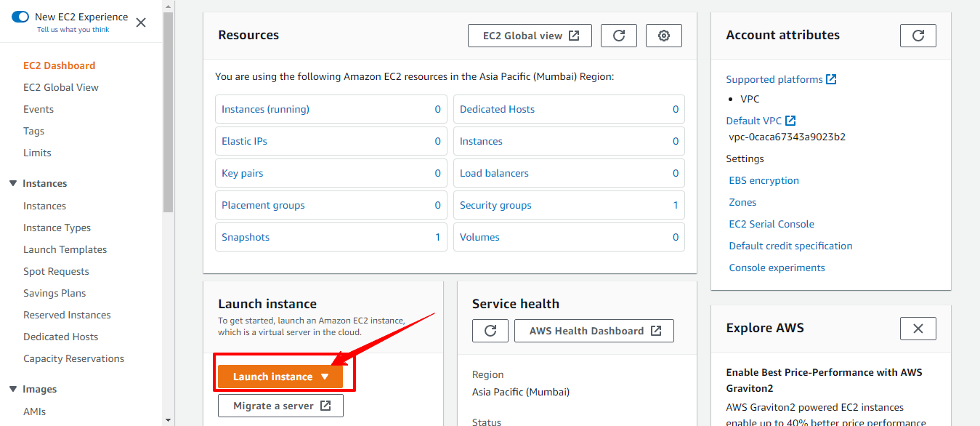Screen dimensions: 980x426
Task: Collapse the Instances sidebar section
Action: pos(13,183)
